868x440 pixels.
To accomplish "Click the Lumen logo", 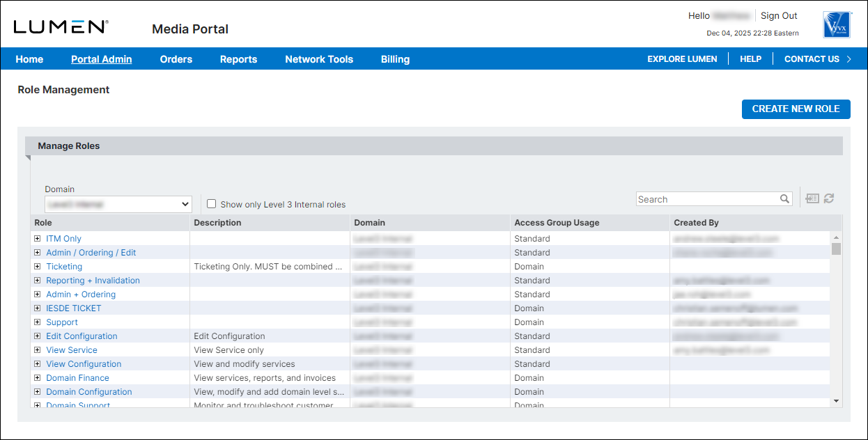I will (x=61, y=27).
